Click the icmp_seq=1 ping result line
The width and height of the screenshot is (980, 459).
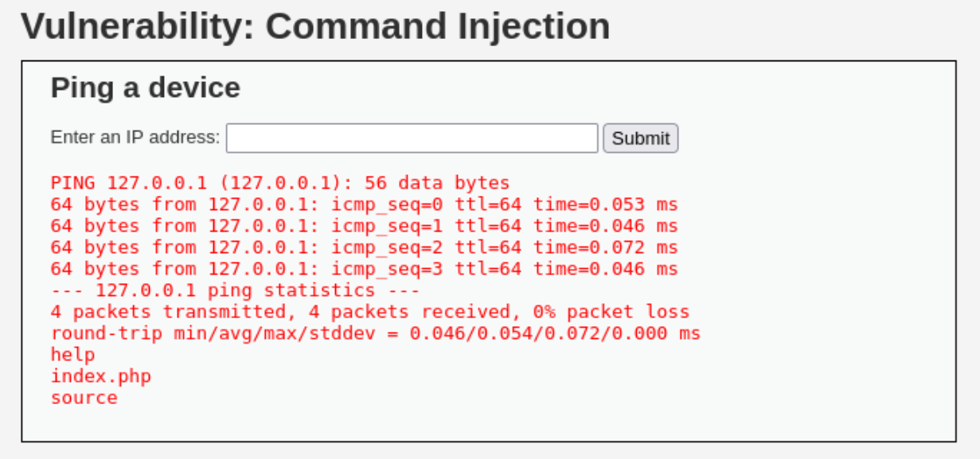(x=365, y=226)
